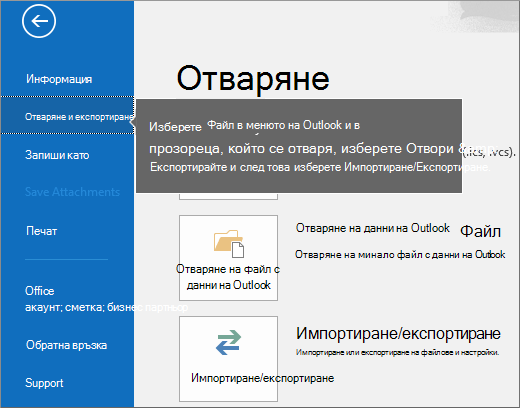The image size is (520, 408).
Task: Click the back arrow circle icon
Action: [x=39, y=21]
